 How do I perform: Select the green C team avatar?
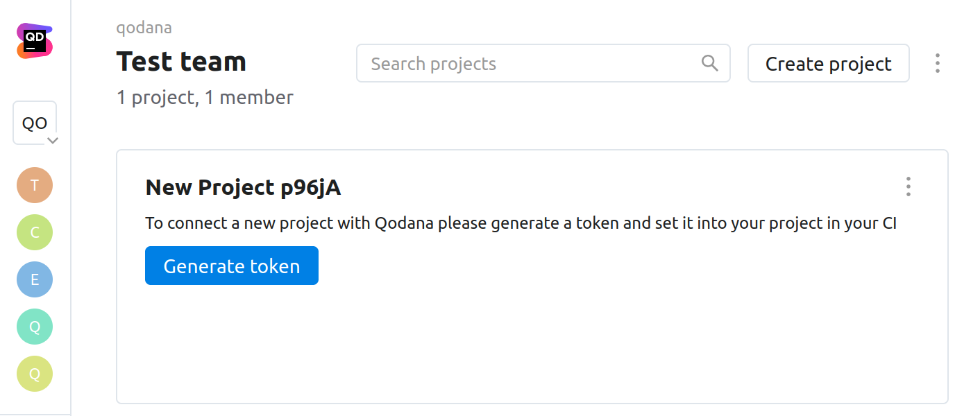tap(35, 232)
